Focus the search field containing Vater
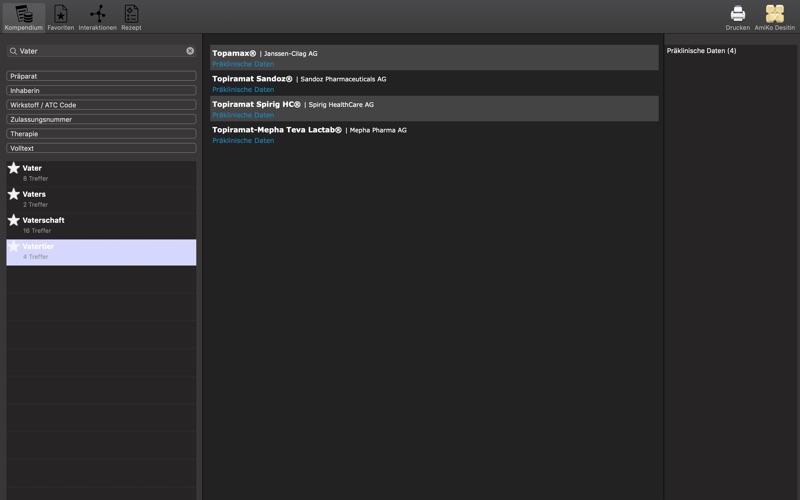This screenshot has height=500, width=800. 101,51
